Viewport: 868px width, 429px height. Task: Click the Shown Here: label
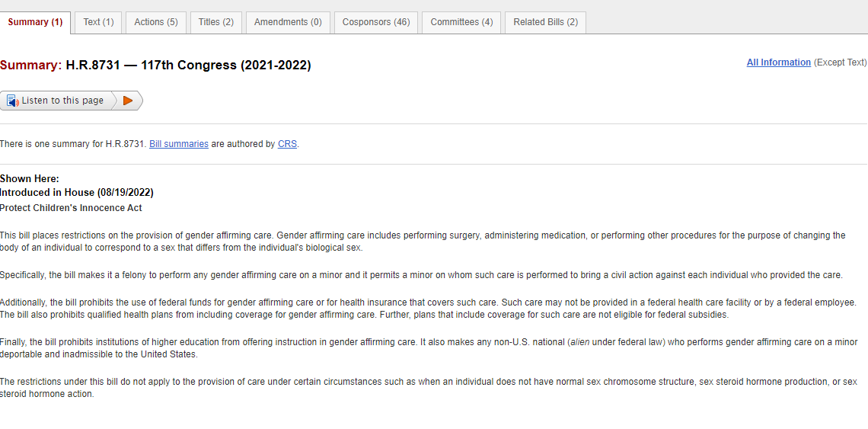click(30, 178)
